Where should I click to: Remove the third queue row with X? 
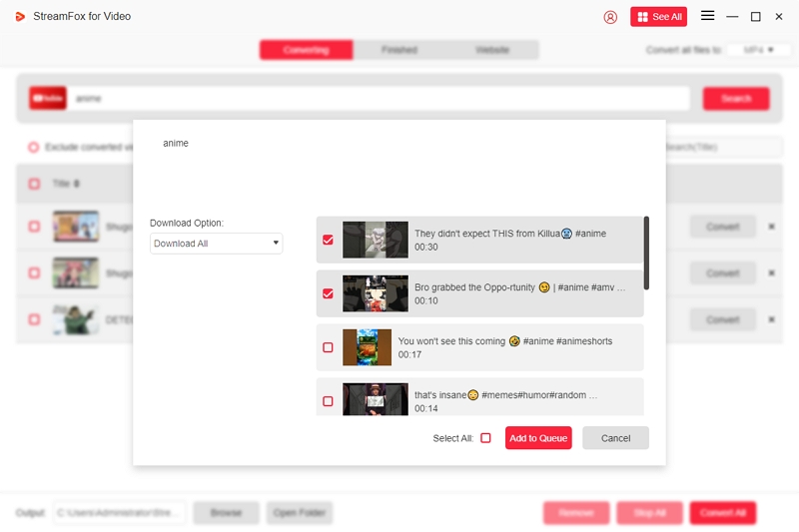point(771,319)
